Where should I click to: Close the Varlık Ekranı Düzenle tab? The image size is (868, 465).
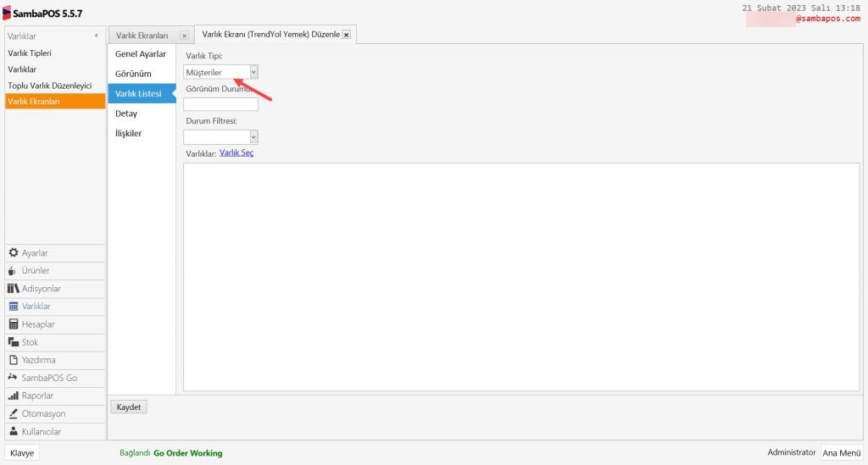346,35
